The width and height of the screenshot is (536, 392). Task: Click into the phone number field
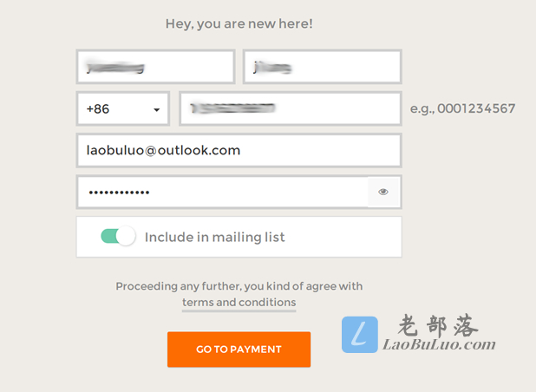click(291, 108)
